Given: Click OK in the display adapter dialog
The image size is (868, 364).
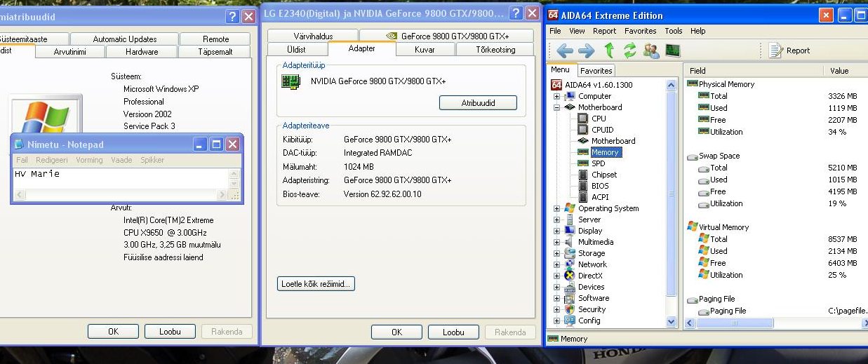Looking at the screenshot, I should pos(396,332).
